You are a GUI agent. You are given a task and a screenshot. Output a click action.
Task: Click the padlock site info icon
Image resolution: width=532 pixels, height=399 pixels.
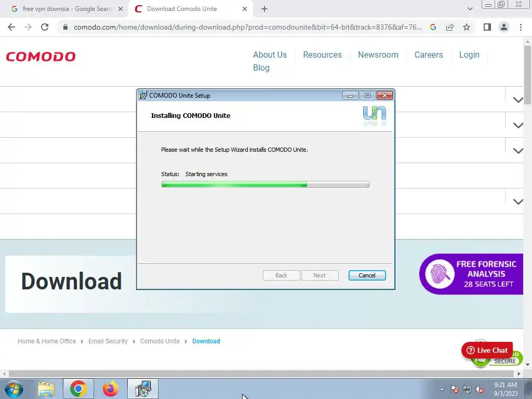(65, 27)
